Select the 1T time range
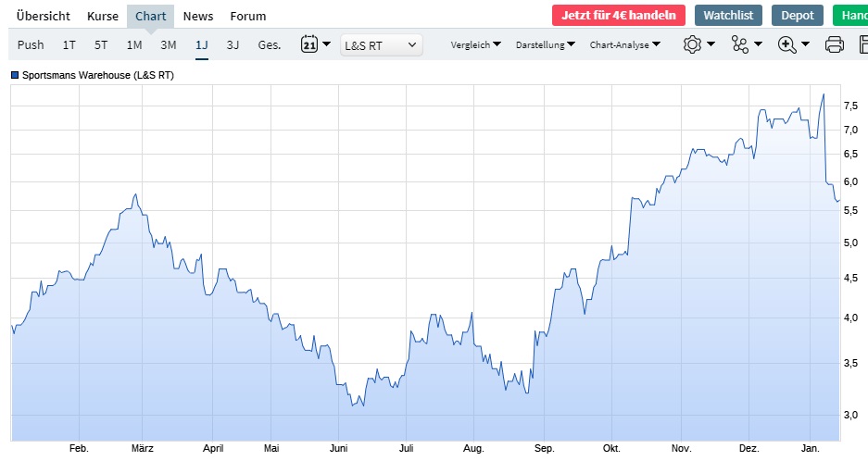This screenshot has height=461, width=868. [x=69, y=44]
